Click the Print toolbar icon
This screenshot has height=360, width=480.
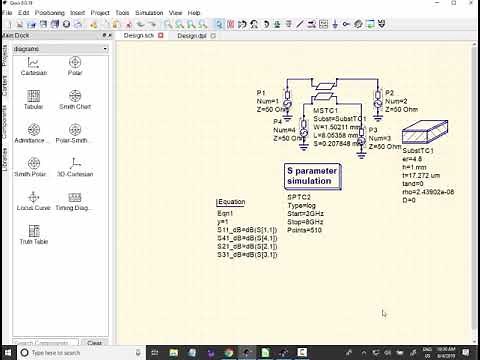(x=78, y=24)
